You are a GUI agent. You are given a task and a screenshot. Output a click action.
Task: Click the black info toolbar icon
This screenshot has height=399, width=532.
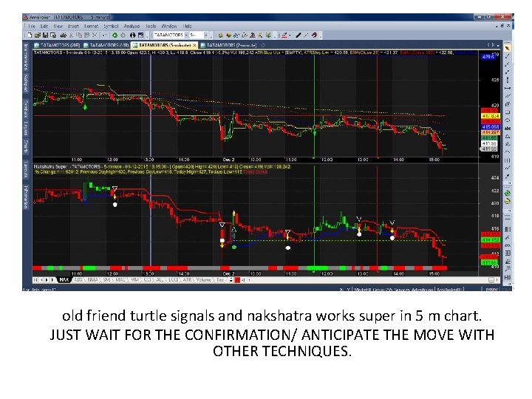coord(133,35)
